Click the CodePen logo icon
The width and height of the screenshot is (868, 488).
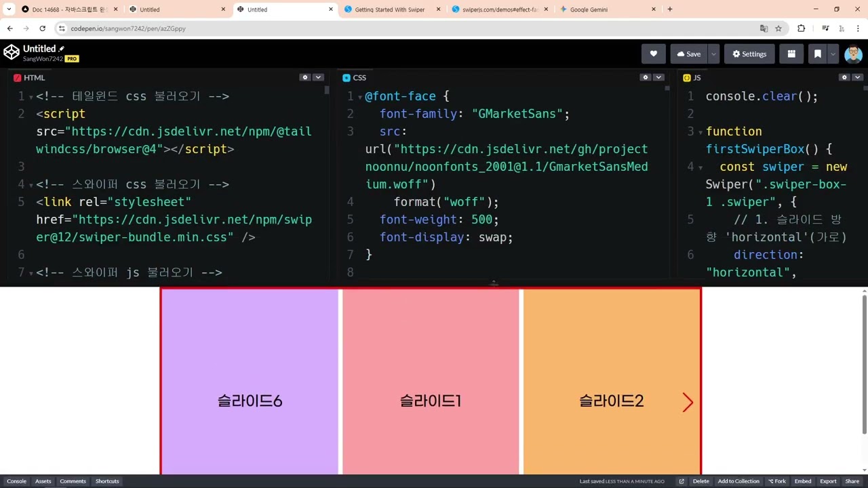coord(12,53)
